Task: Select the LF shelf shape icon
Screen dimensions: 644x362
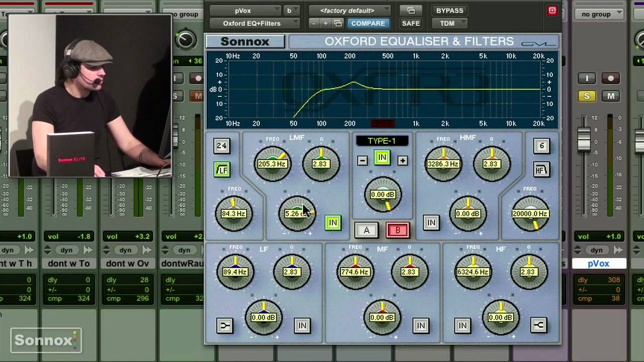Action: (x=225, y=326)
